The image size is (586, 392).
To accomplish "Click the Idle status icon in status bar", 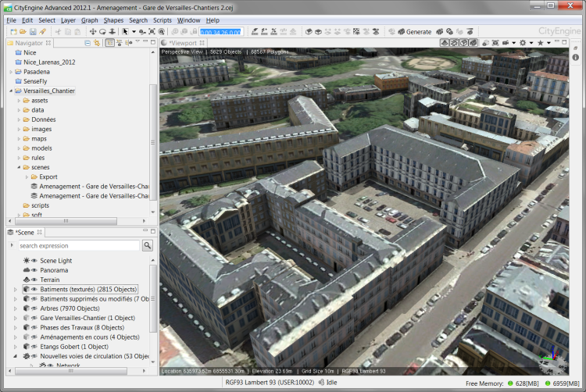I will [x=321, y=383].
